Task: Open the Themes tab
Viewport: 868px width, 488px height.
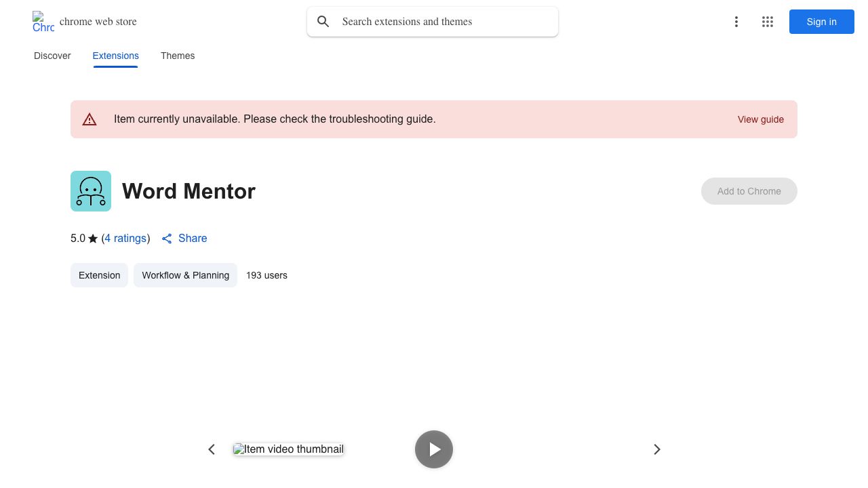Action: pyautogui.click(x=178, y=56)
